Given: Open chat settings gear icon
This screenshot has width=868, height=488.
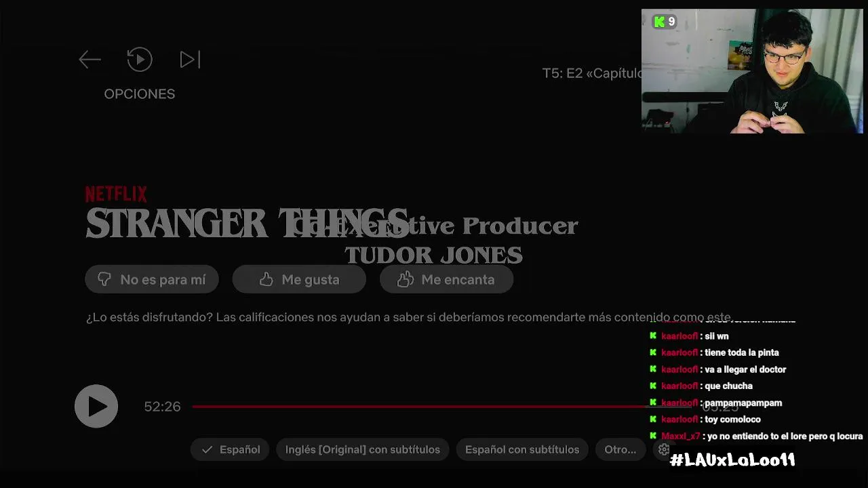Looking at the screenshot, I should pos(664,449).
